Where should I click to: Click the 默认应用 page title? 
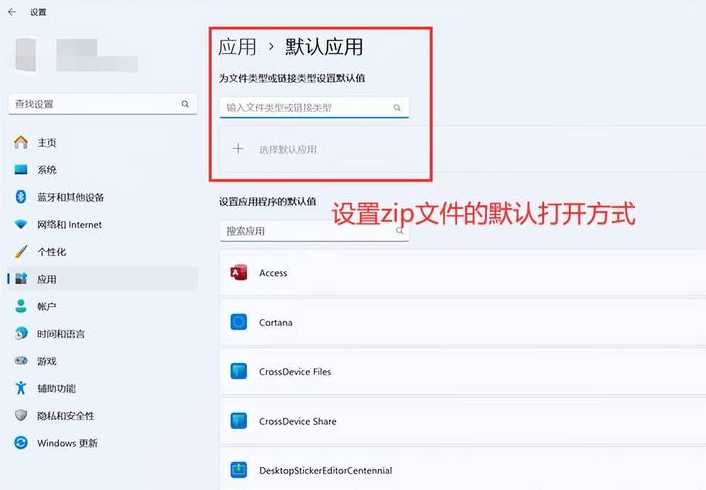click(x=324, y=47)
